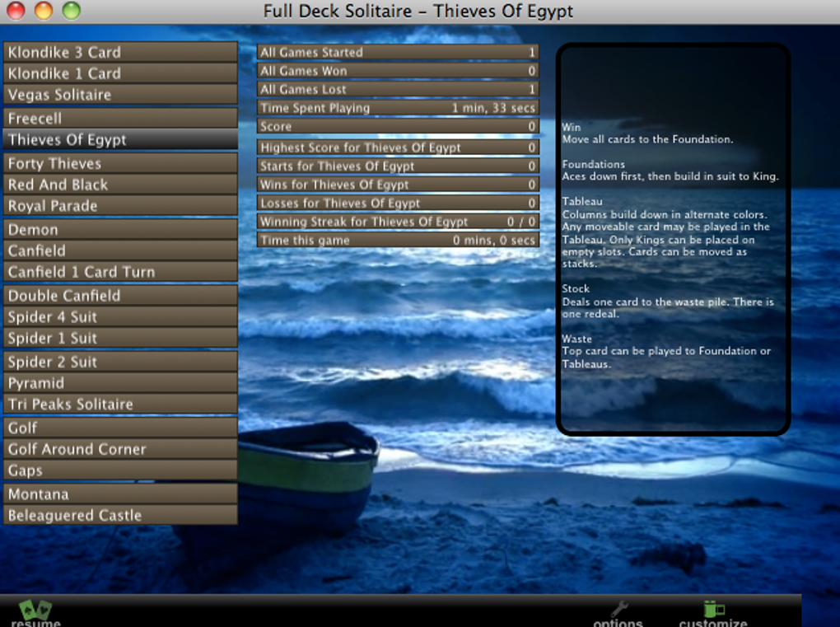Choose Vegas Solitaire from the list
The image size is (840, 627).
coord(120,94)
